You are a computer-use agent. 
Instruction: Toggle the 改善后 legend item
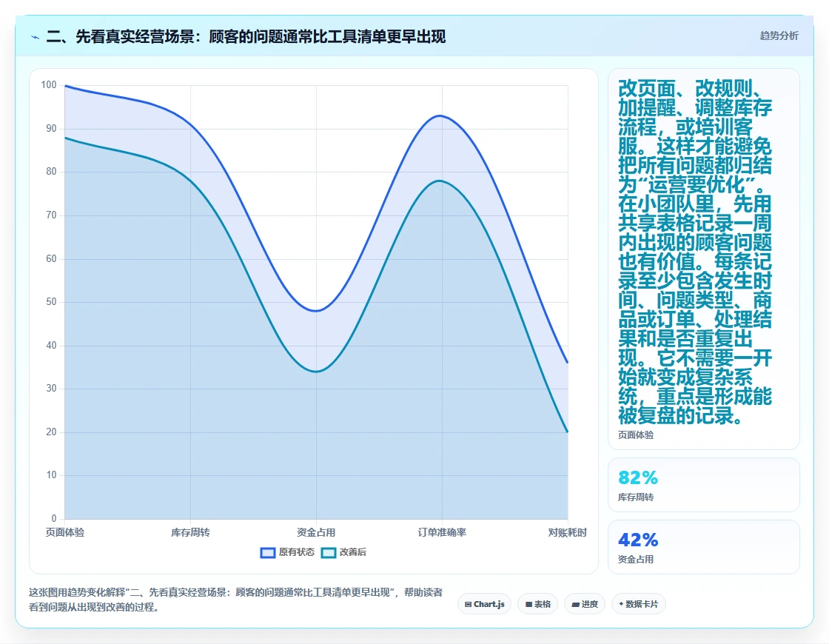tap(343, 552)
